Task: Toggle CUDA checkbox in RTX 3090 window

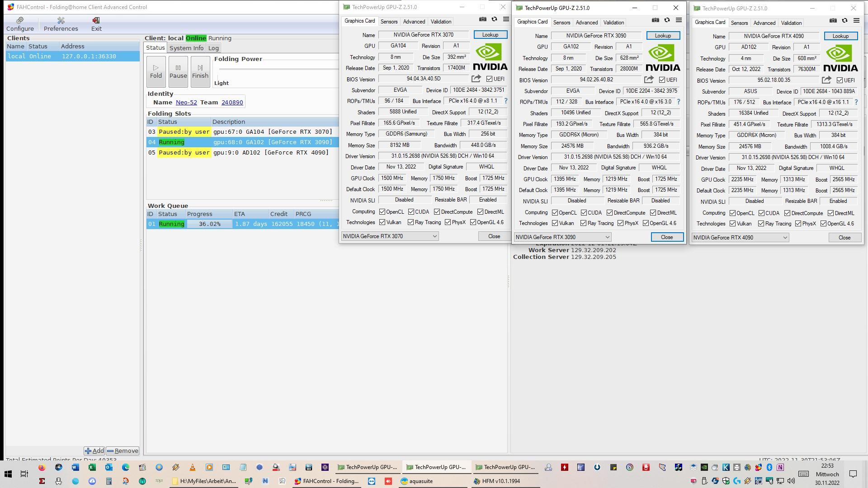Action: point(584,213)
